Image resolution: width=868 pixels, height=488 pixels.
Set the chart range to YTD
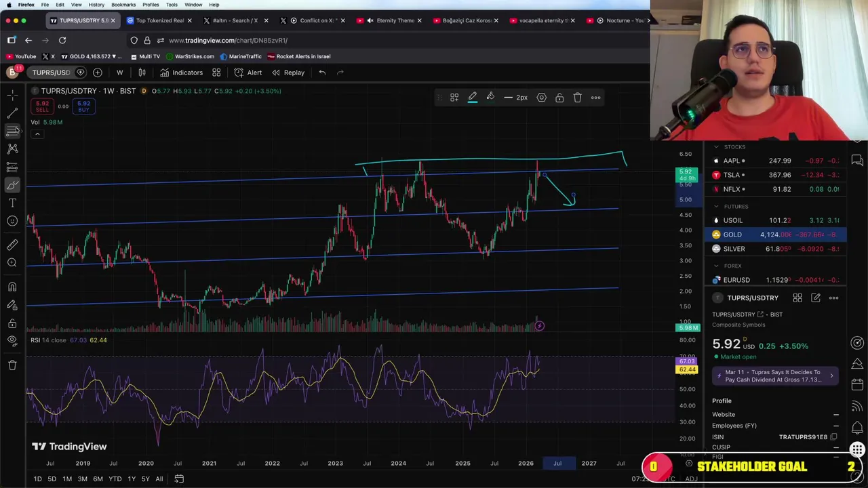(115, 479)
